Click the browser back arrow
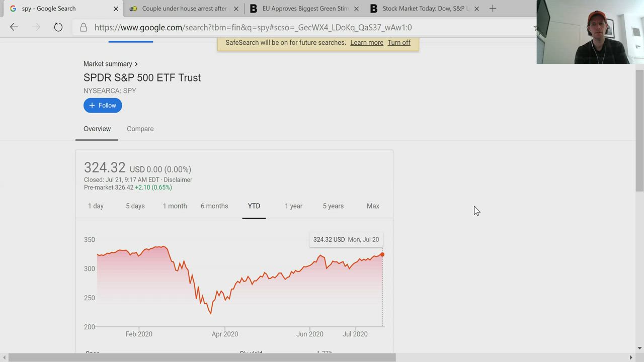 tap(14, 27)
